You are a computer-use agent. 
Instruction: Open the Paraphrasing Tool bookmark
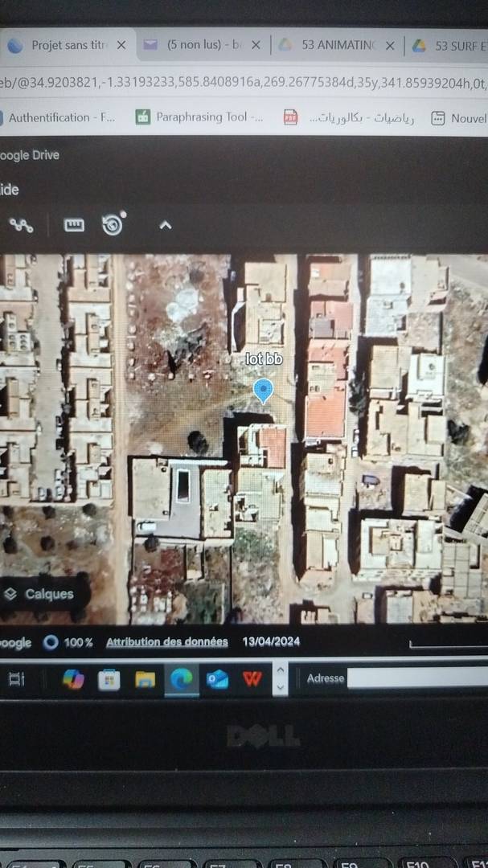199,117
